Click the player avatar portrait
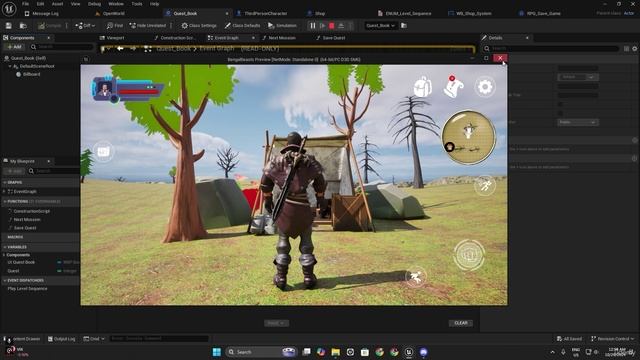Viewport: 640px width, 360px height. [104, 89]
